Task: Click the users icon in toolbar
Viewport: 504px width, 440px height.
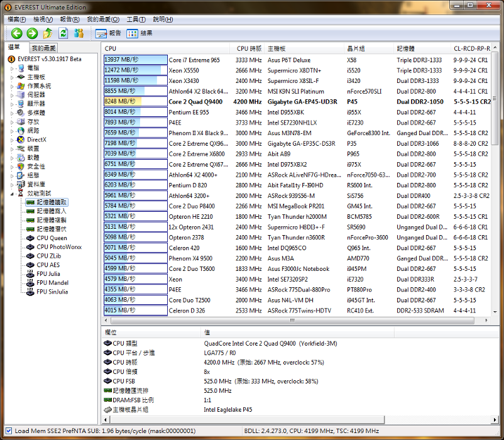Action: 79,33
